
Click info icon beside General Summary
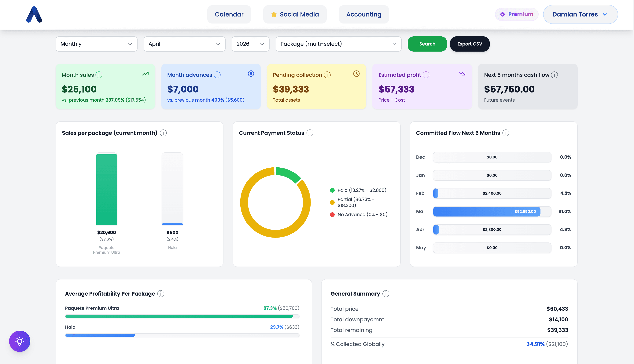click(x=386, y=294)
